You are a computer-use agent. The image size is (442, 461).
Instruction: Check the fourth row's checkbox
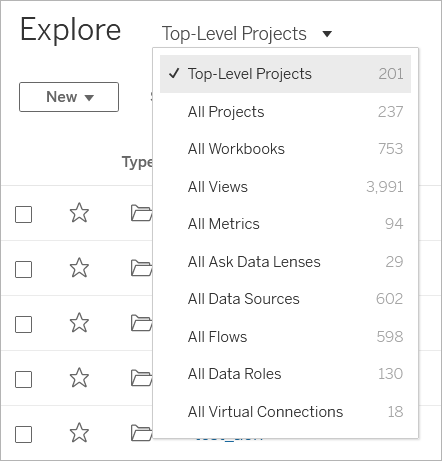tap(24, 379)
